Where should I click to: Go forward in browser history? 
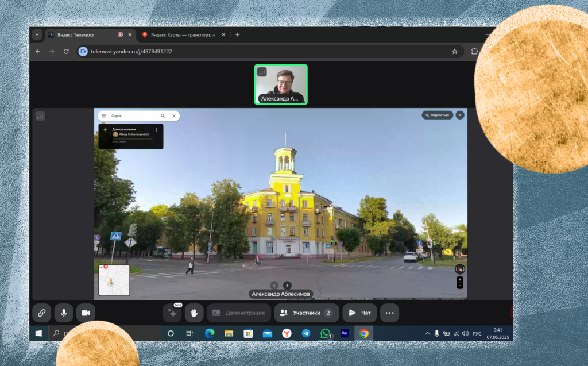[52, 52]
